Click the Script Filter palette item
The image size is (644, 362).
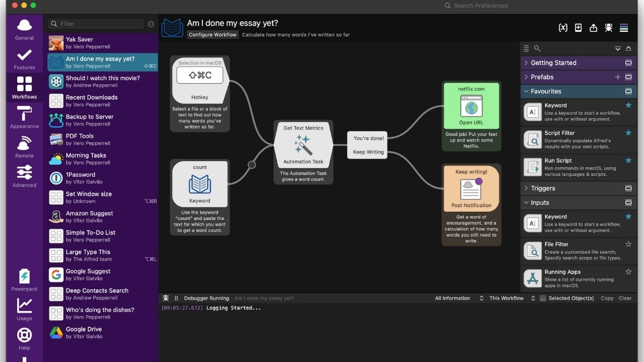coord(579,139)
